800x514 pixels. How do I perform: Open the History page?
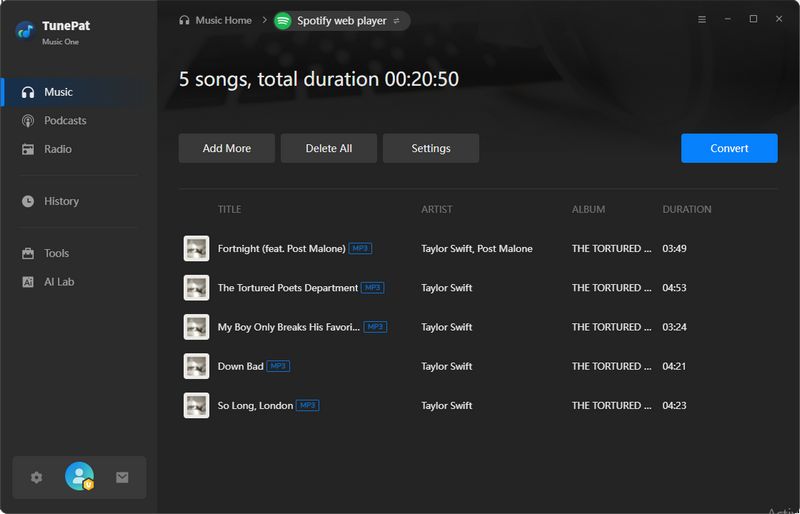click(x=61, y=201)
